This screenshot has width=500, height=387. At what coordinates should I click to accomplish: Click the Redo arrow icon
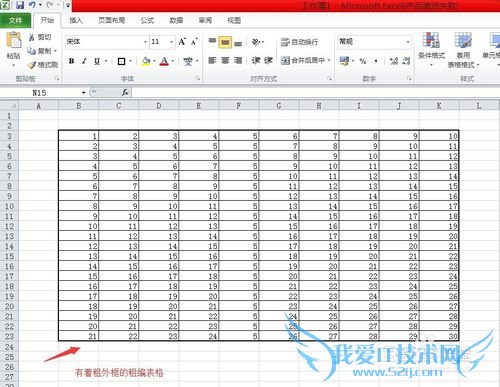[50, 5]
